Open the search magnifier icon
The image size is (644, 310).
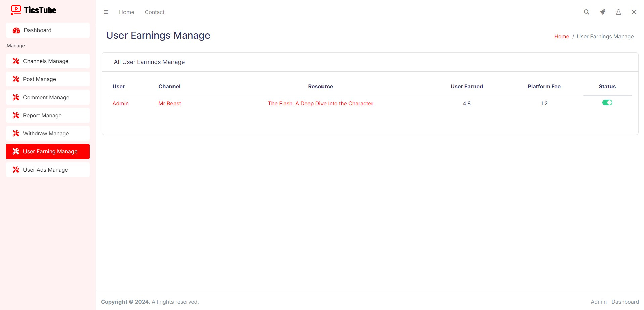pyautogui.click(x=586, y=12)
